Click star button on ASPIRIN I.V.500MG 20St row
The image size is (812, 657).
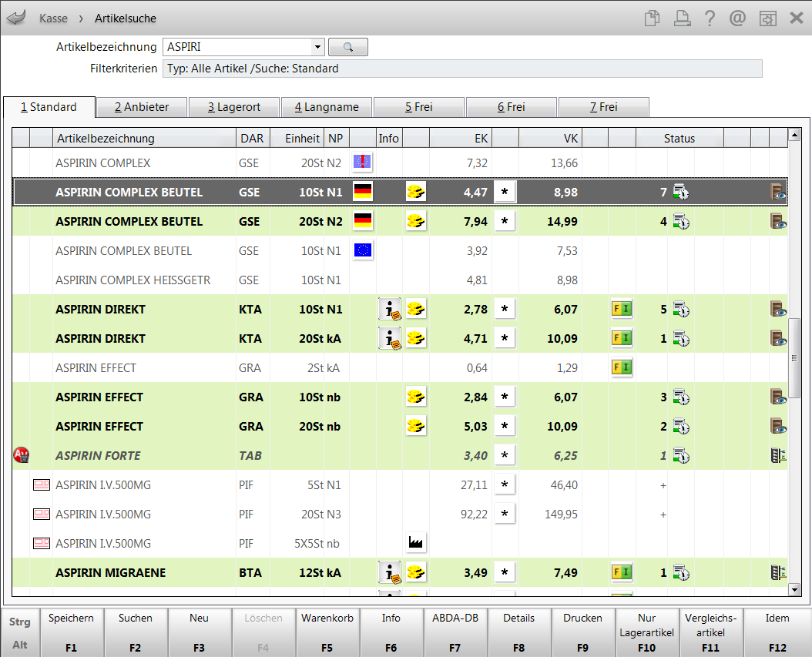pos(505,514)
